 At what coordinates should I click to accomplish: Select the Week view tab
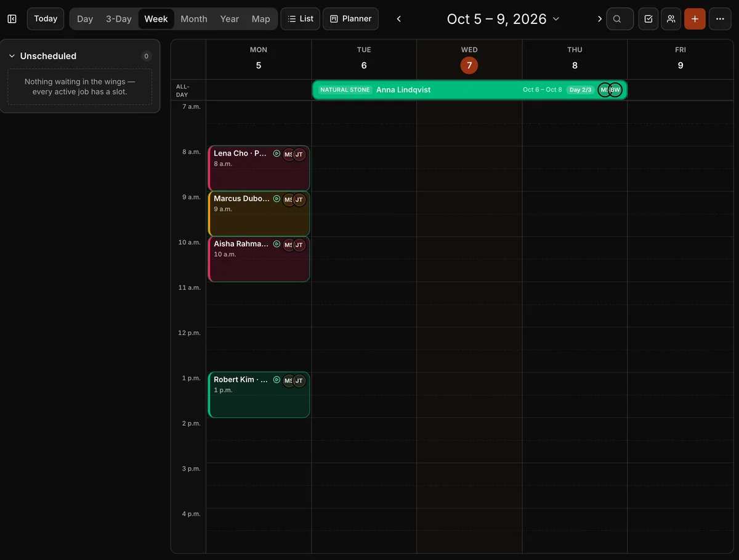[156, 19]
